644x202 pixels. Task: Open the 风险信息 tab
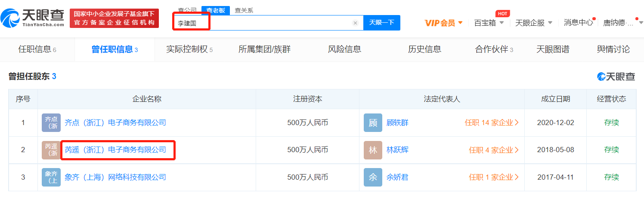click(x=344, y=49)
